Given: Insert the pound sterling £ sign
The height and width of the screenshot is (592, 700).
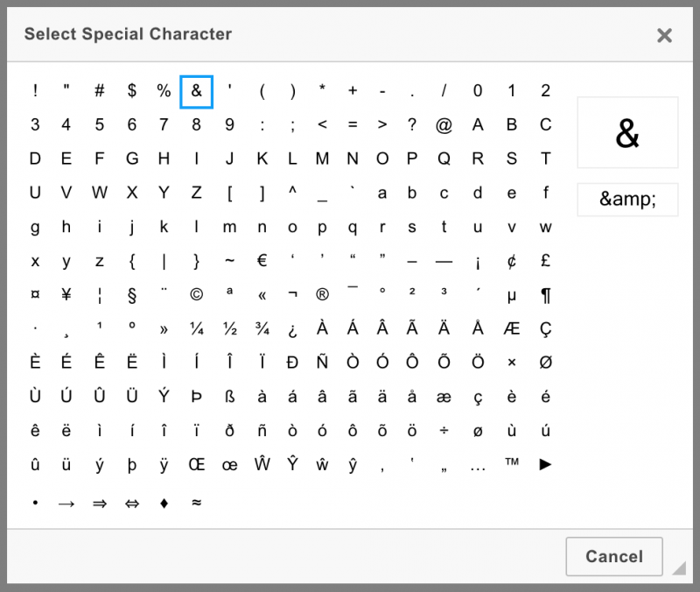Looking at the screenshot, I should (545, 260).
